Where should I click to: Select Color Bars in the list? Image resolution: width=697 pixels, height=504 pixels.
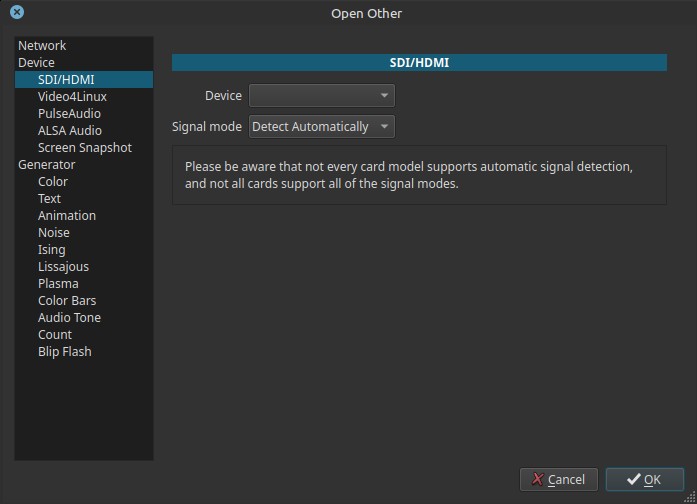(67, 301)
